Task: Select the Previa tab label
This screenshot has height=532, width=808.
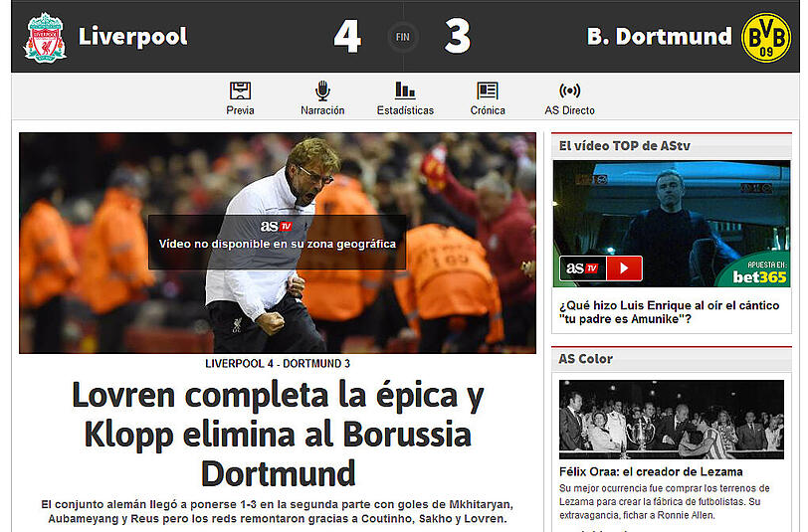Action: (x=240, y=110)
